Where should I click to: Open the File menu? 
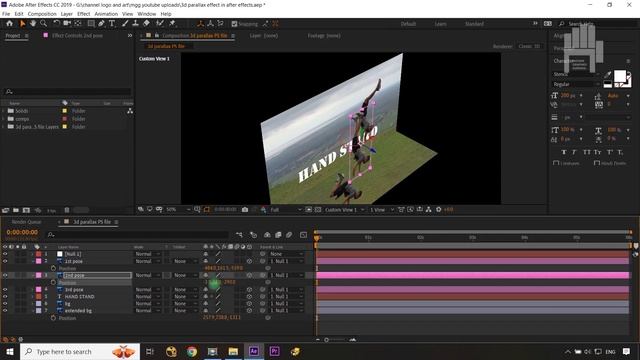click(x=6, y=14)
